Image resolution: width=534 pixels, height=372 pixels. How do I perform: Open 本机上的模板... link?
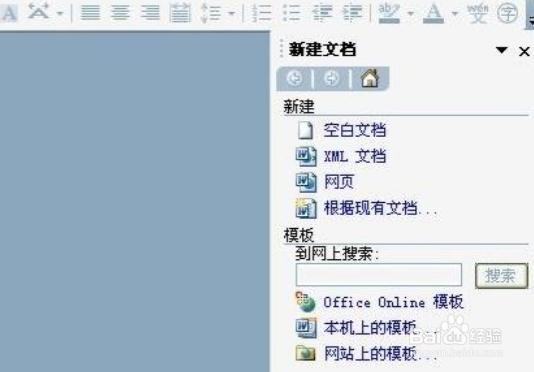point(366,328)
